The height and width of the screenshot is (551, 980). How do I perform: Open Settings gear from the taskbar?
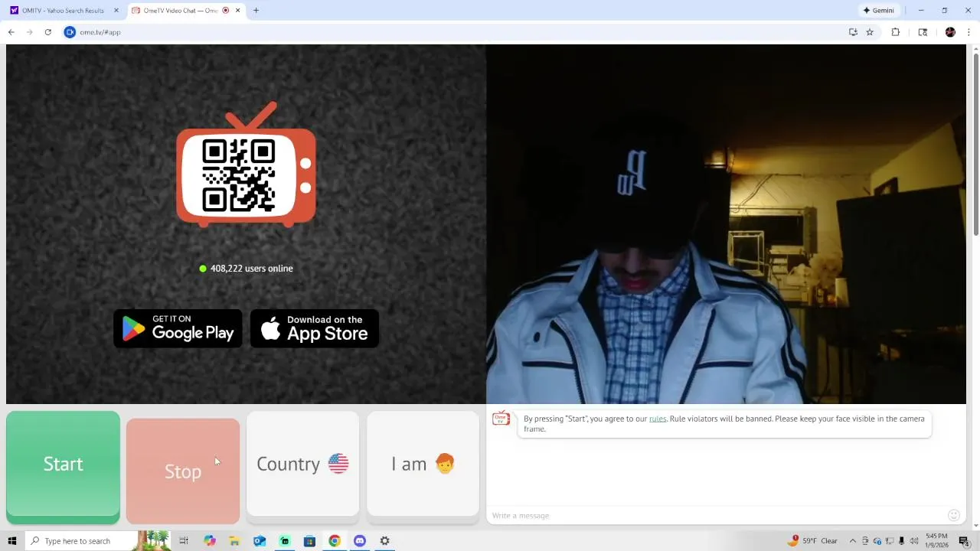pos(385,541)
